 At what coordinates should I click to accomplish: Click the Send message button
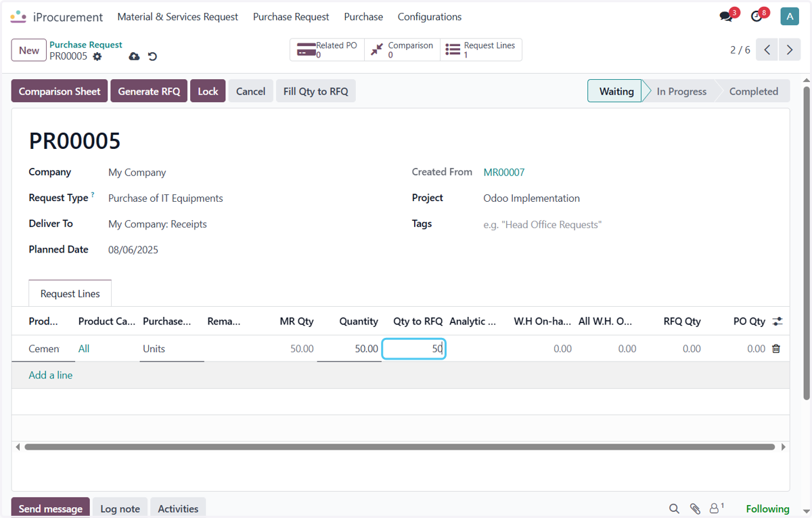click(50, 509)
